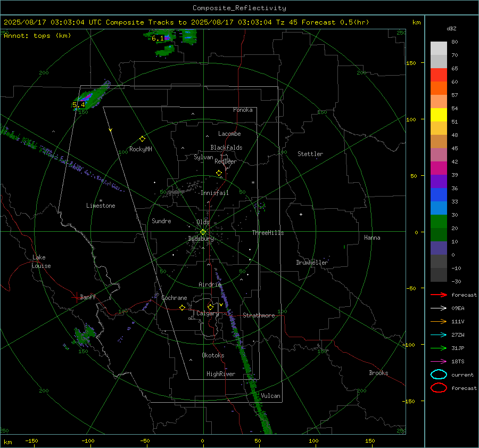
Task: Click the 5.4 storm top label
Action: 79,105
